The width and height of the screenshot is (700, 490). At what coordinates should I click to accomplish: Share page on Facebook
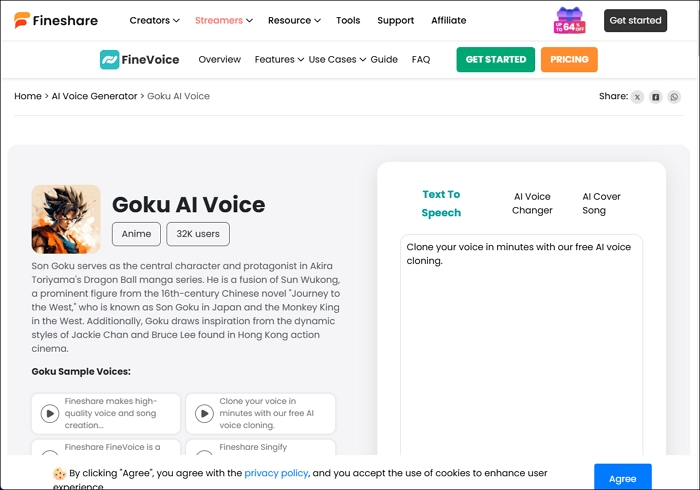pos(656,97)
